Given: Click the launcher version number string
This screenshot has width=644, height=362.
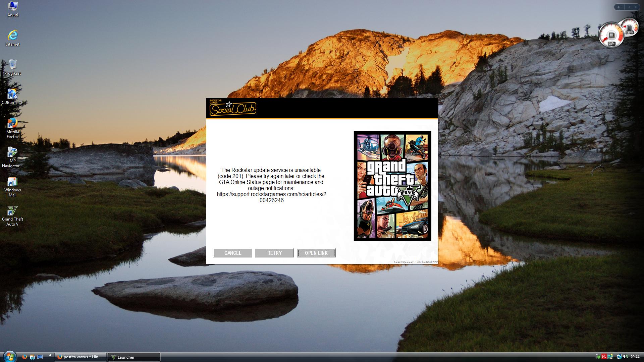Looking at the screenshot, I should coord(416,262).
